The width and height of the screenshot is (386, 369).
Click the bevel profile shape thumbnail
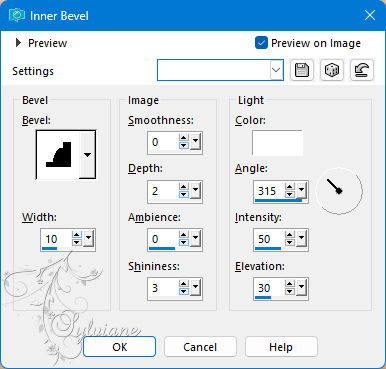point(58,154)
